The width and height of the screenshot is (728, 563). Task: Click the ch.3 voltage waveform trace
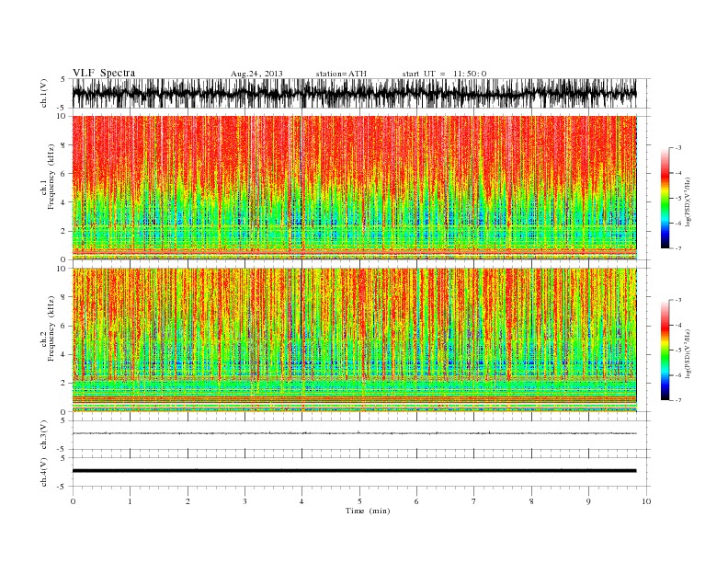pyautogui.click(x=354, y=433)
